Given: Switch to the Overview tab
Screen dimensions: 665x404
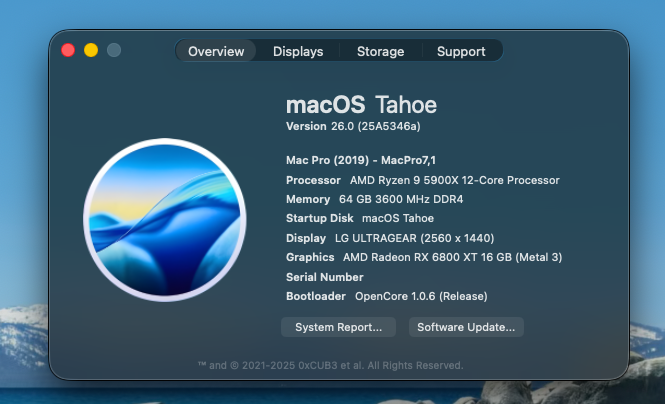Looking at the screenshot, I should pyautogui.click(x=216, y=51).
